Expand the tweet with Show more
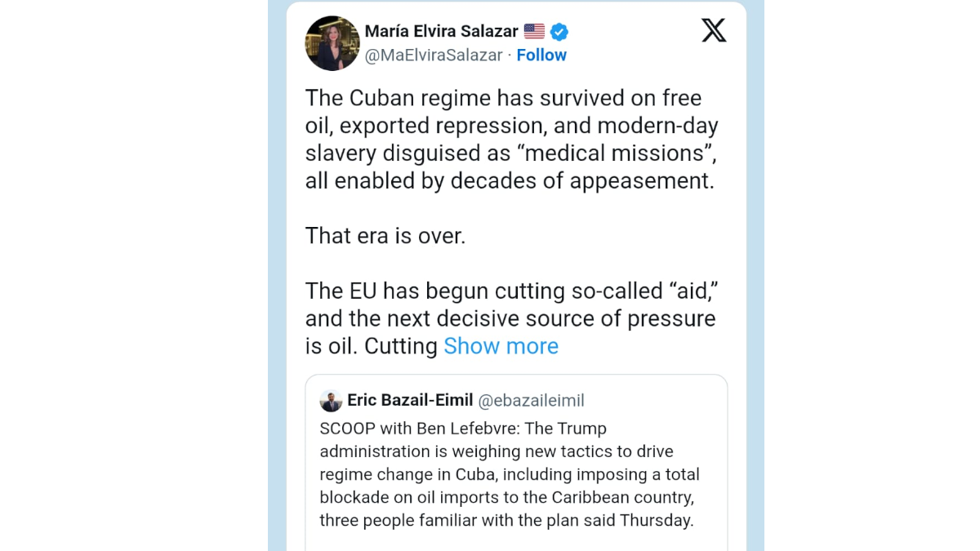This screenshot has width=980, height=551. tap(501, 346)
